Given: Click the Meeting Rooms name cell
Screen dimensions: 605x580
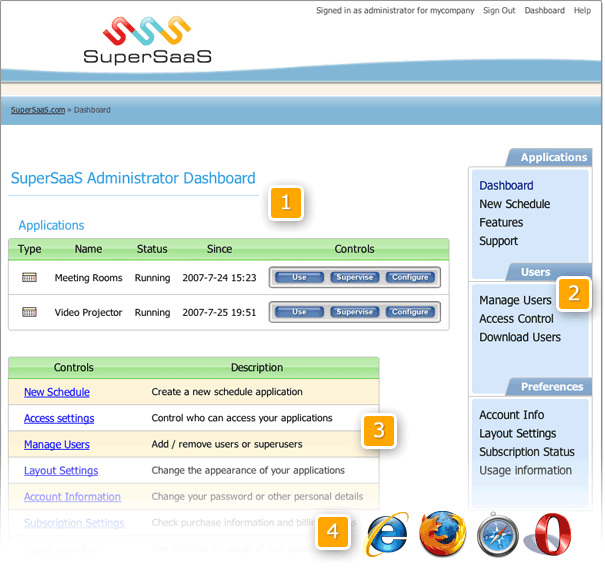Looking at the screenshot, I should (88, 278).
